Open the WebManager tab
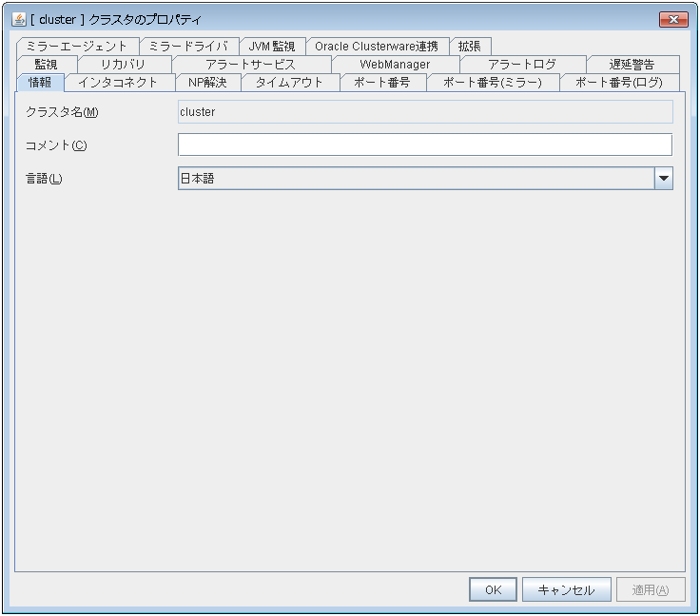The height and width of the screenshot is (616, 700). pyautogui.click(x=395, y=65)
